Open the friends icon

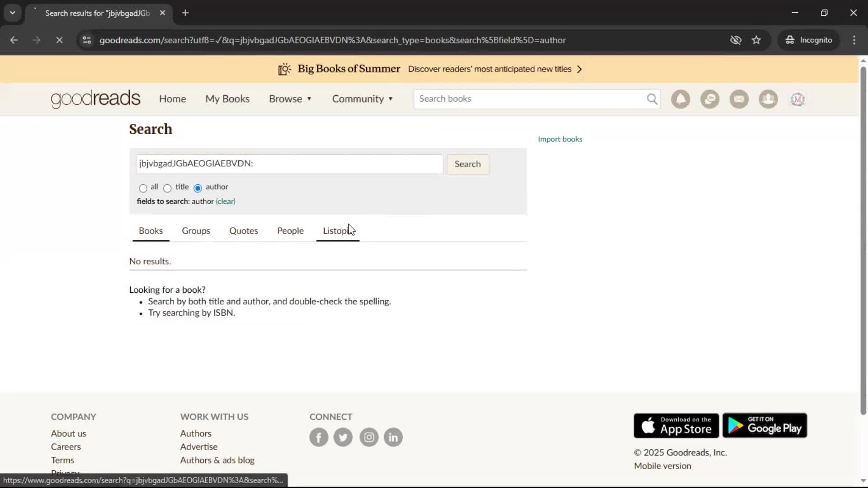pyautogui.click(x=768, y=99)
